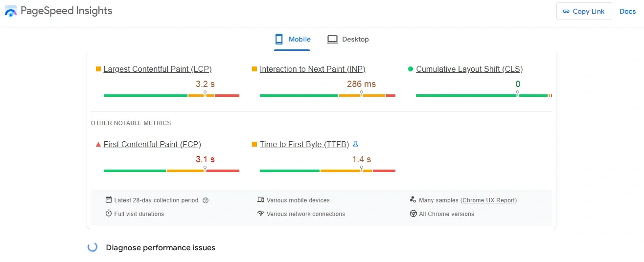
Task: Open the Chrome UX Report link
Action: coord(489,200)
